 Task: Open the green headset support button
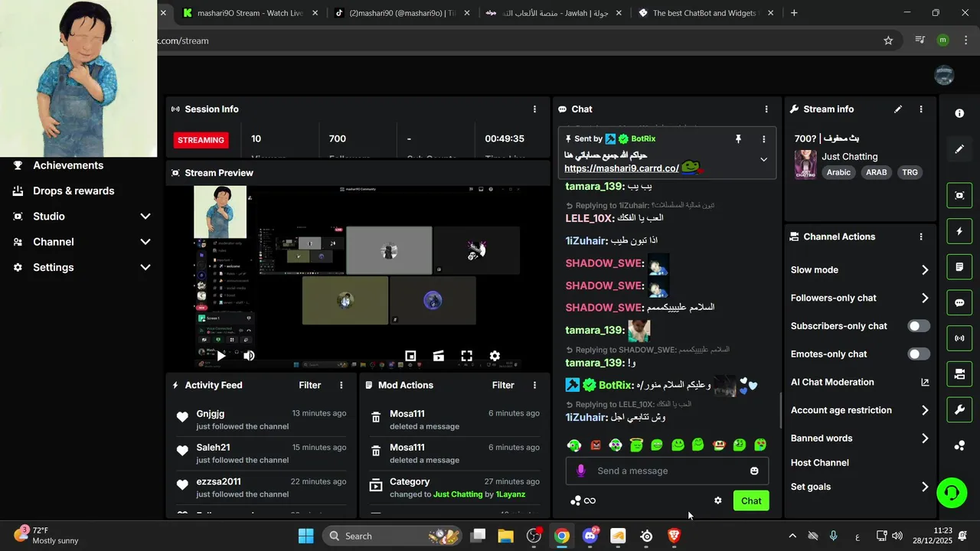[952, 491]
